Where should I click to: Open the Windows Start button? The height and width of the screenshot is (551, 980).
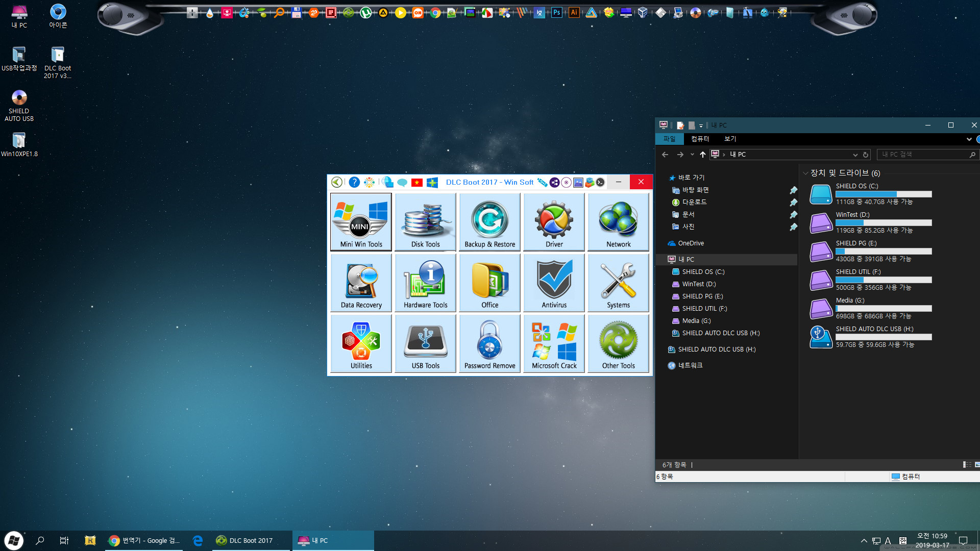point(14,541)
